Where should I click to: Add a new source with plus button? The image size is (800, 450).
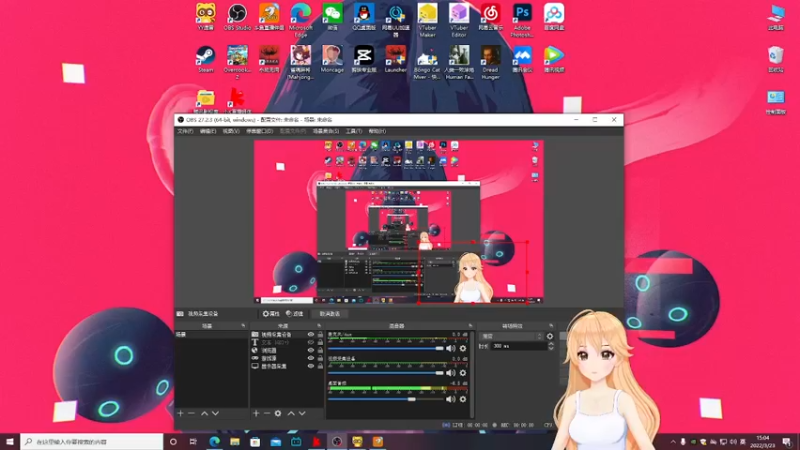click(x=256, y=413)
